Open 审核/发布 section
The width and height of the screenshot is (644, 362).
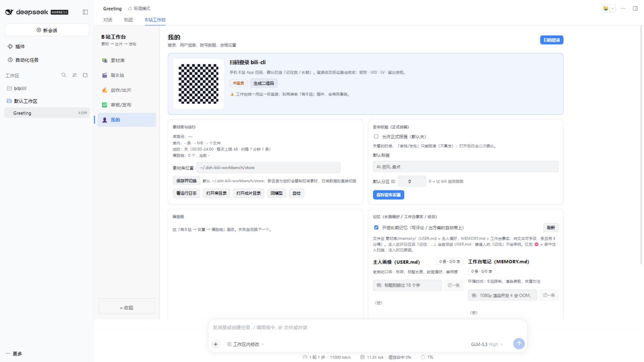tap(127, 105)
